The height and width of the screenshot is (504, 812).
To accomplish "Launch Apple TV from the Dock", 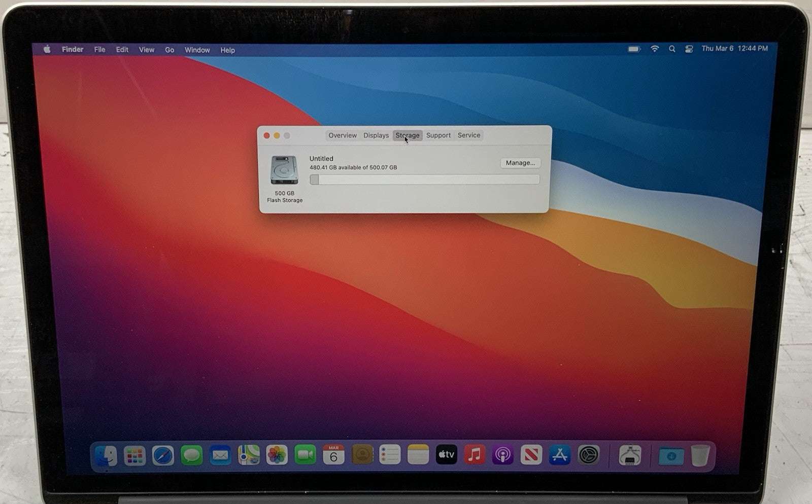I will click(447, 455).
